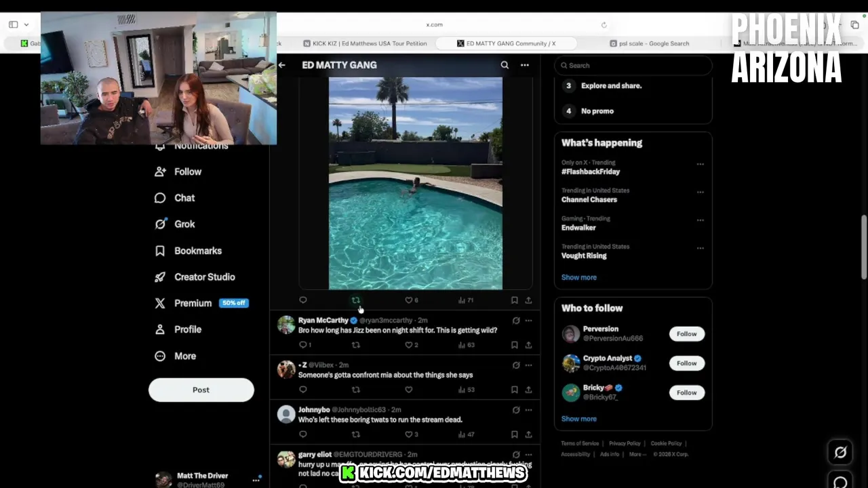The width and height of the screenshot is (868, 488).
Task: Open more options on the Z post
Action: pyautogui.click(x=528, y=365)
